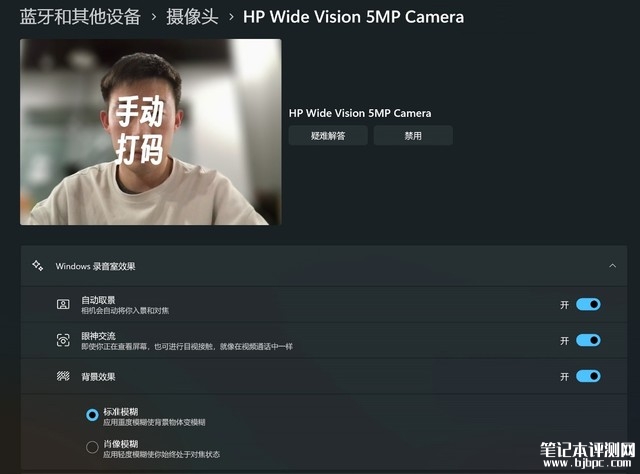
Task: Turn off the 自动取景 toggle
Action: coord(588,305)
